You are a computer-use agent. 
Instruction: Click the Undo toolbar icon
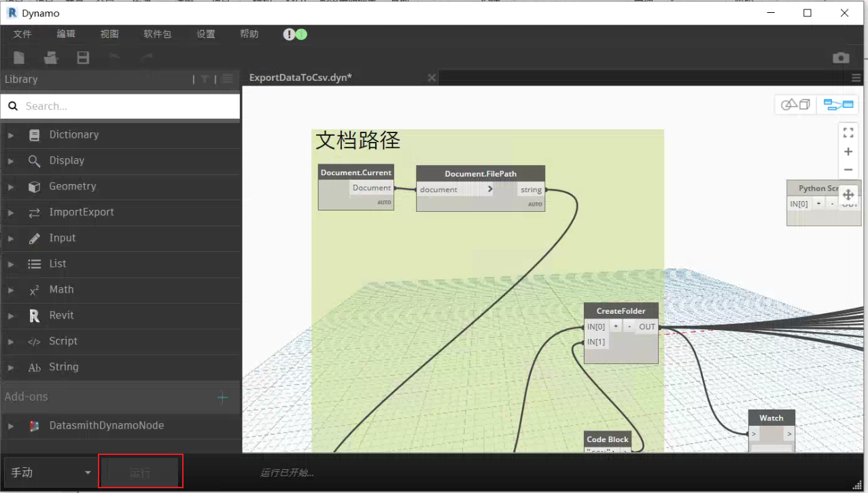114,58
